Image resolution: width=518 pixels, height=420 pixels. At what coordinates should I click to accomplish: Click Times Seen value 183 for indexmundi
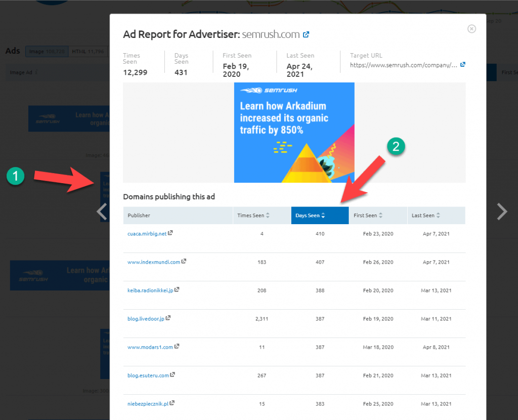[x=262, y=262]
